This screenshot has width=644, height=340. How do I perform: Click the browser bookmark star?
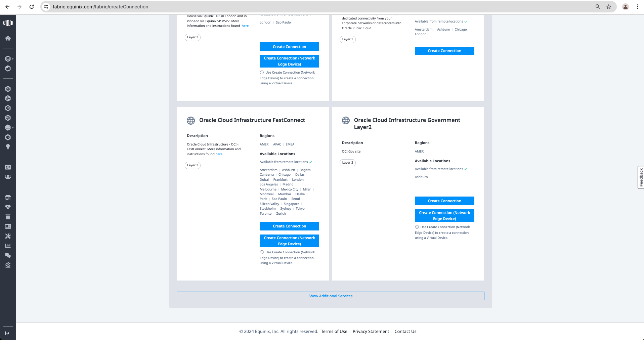[x=609, y=6]
